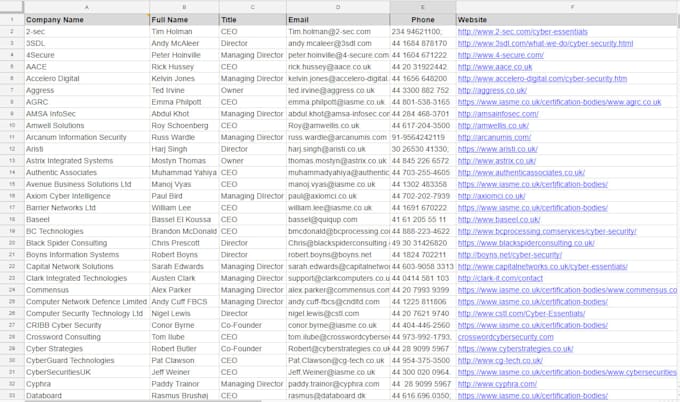Select the CyberGuard Technologies cell
680x402 pixels.
tap(87, 360)
